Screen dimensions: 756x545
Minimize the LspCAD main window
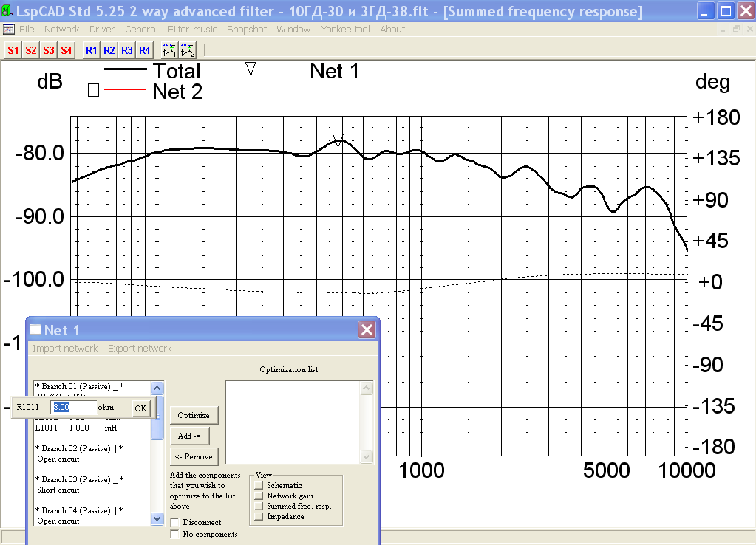click(x=706, y=11)
